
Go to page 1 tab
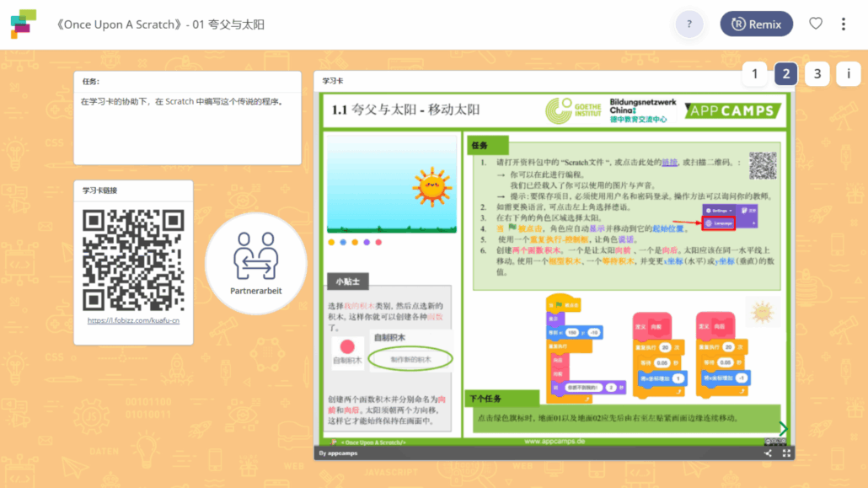pyautogui.click(x=754, y=73)
